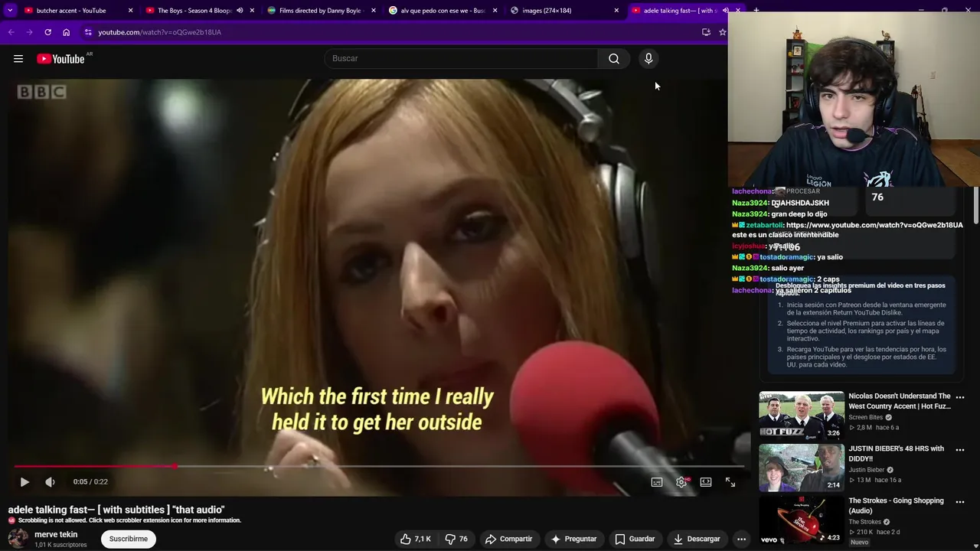Open options menu for Hot Fuzz video
The width and height of the screenshot is (980, 551).
[960, 397]
